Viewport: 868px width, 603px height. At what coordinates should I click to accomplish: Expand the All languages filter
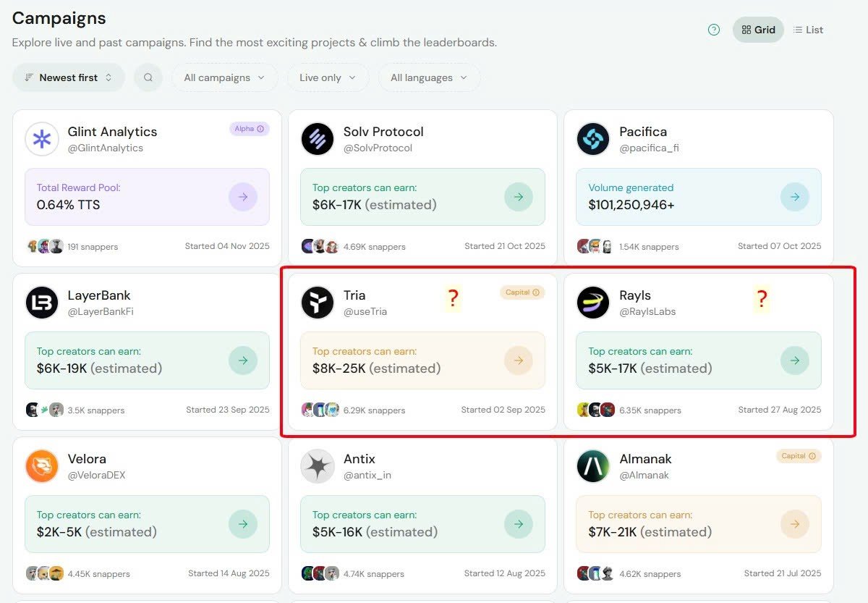point(429,77)
